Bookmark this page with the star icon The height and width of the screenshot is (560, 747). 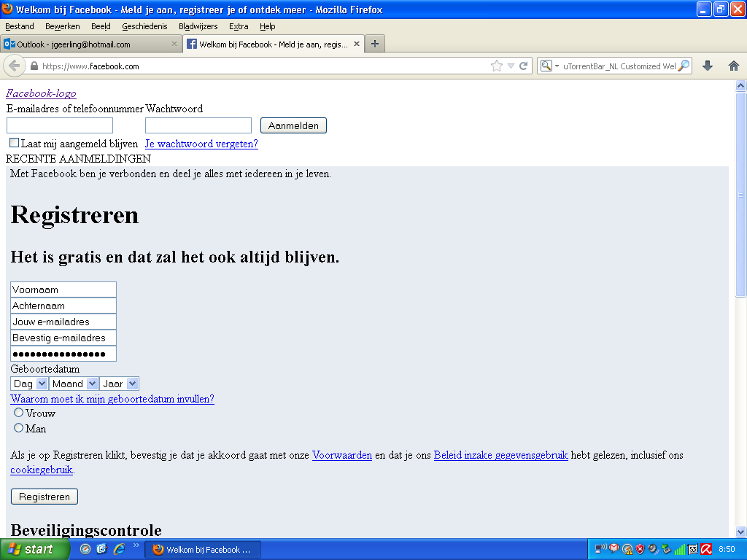(496, 66)
